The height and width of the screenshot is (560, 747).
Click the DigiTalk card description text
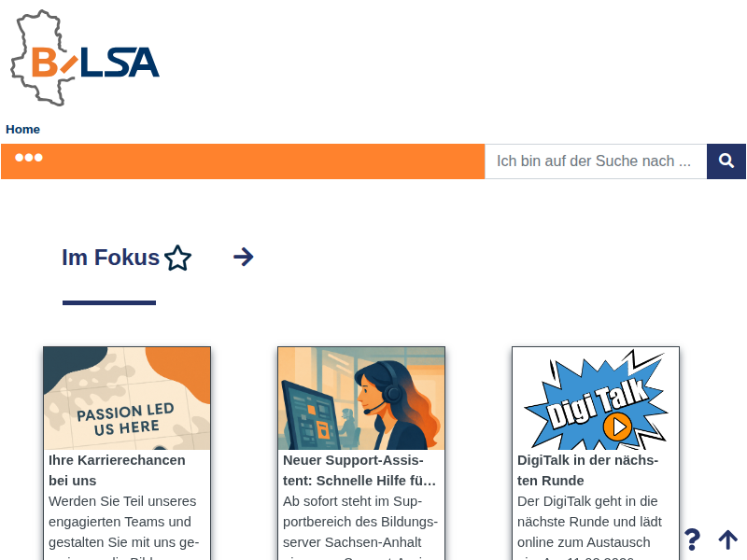pyautogui.click(x=590, y=526)
